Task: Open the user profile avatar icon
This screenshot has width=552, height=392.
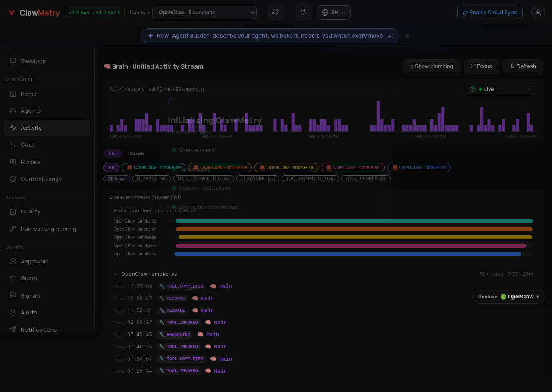Action: coord(538,13)
